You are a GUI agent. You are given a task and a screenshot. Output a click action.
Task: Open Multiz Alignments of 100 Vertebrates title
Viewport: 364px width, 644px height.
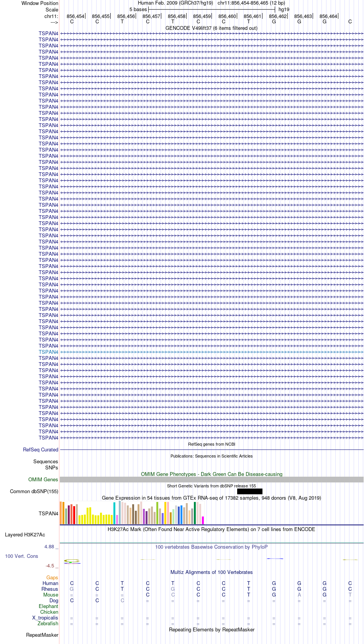(x=212, y=572)
